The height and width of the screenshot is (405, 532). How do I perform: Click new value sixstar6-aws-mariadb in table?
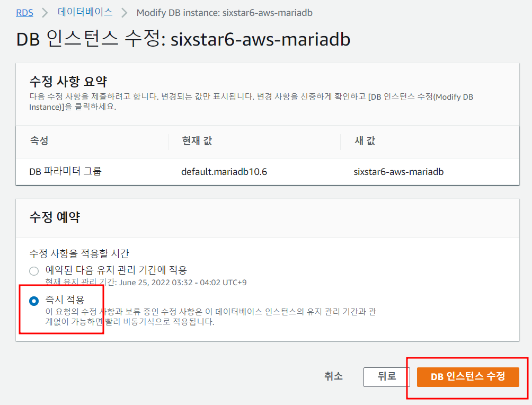click(398, 172)
